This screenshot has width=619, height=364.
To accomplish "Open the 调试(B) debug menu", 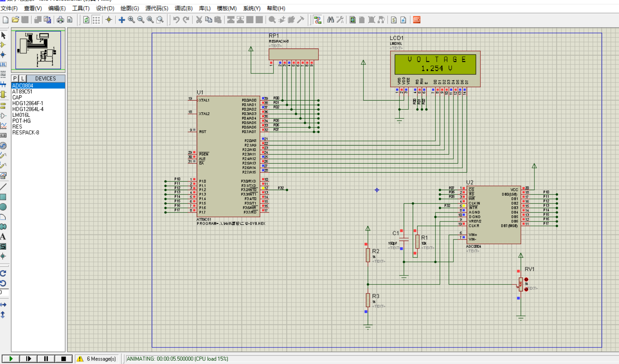I will (x=184, y=8).
